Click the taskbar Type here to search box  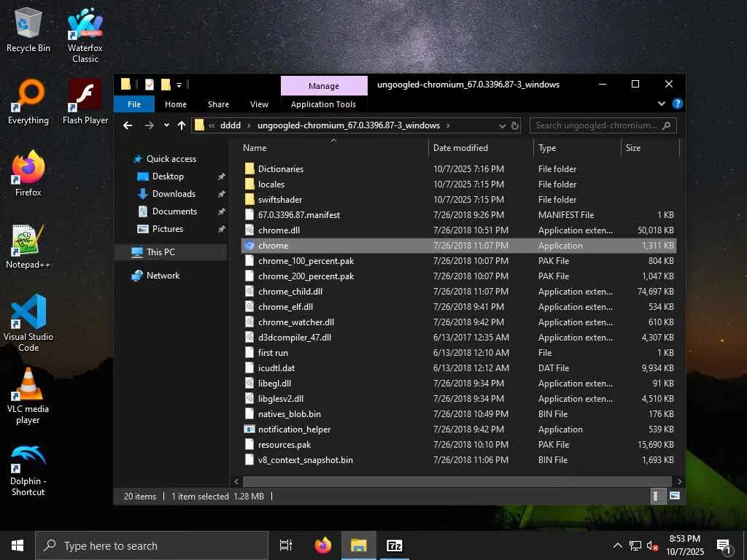tap(152, 545)
